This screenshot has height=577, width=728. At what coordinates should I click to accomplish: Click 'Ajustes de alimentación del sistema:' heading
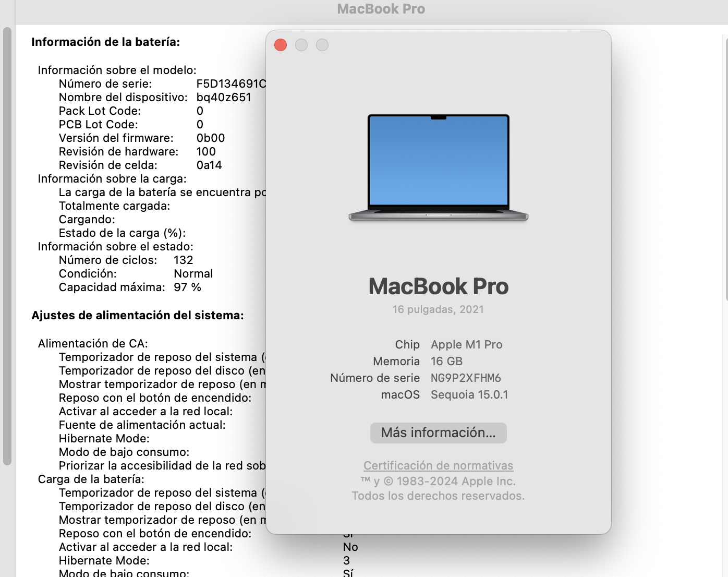[x=138, y=315]
